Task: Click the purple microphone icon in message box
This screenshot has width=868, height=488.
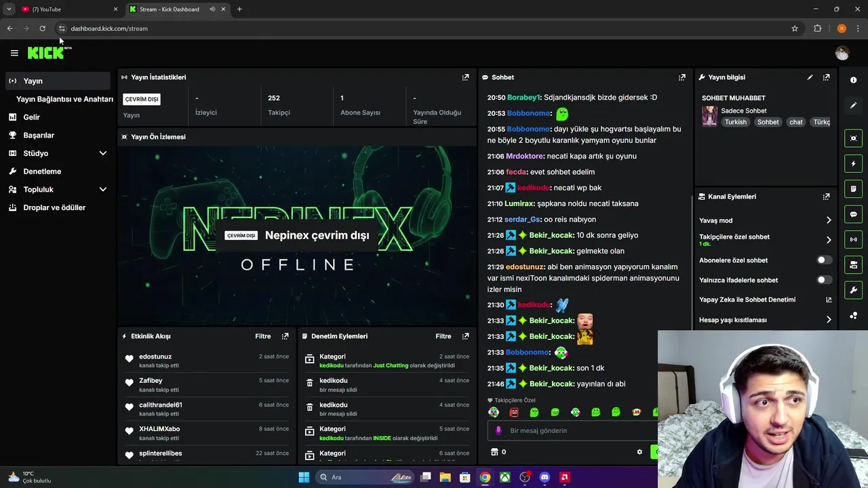Action: pos(498,430)
